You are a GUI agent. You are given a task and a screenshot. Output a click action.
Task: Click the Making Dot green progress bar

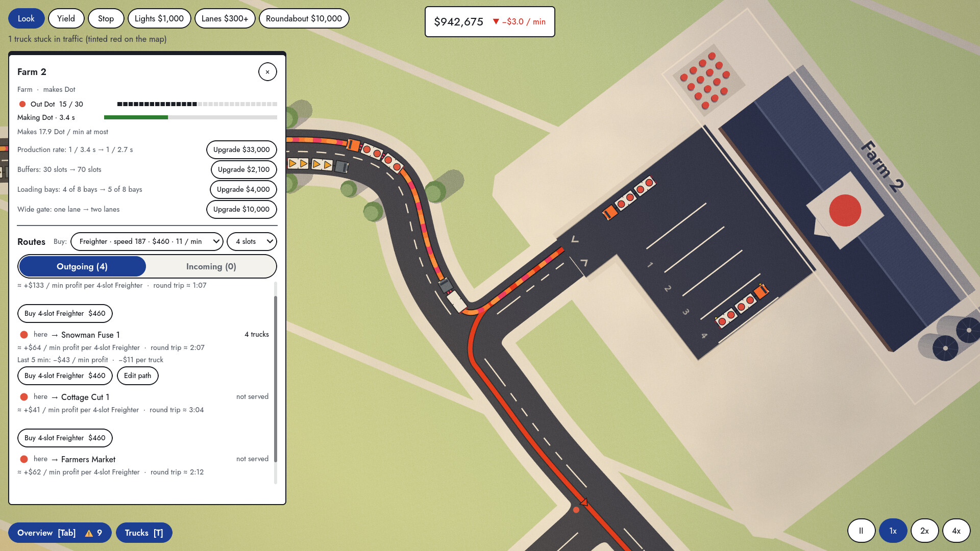pos(190,117)
